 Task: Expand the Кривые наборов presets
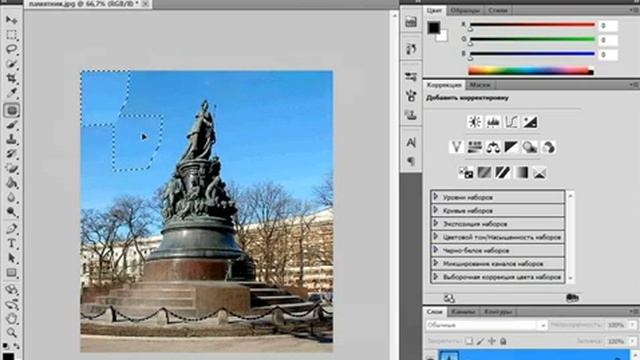(x=436, y=210)
